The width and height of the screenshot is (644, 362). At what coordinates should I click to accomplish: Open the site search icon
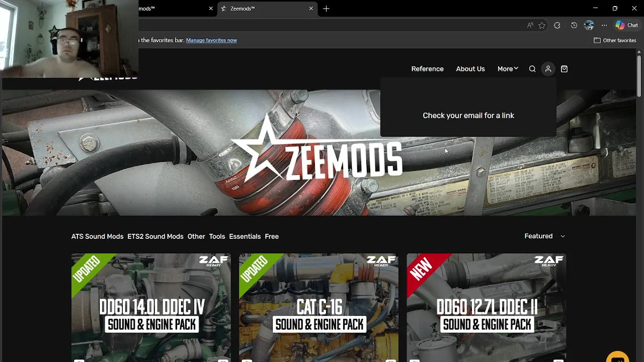coord(532,69)
